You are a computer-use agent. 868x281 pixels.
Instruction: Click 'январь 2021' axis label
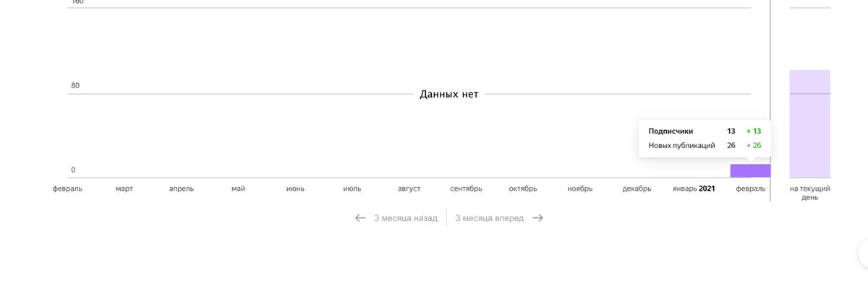pos(694,189)
